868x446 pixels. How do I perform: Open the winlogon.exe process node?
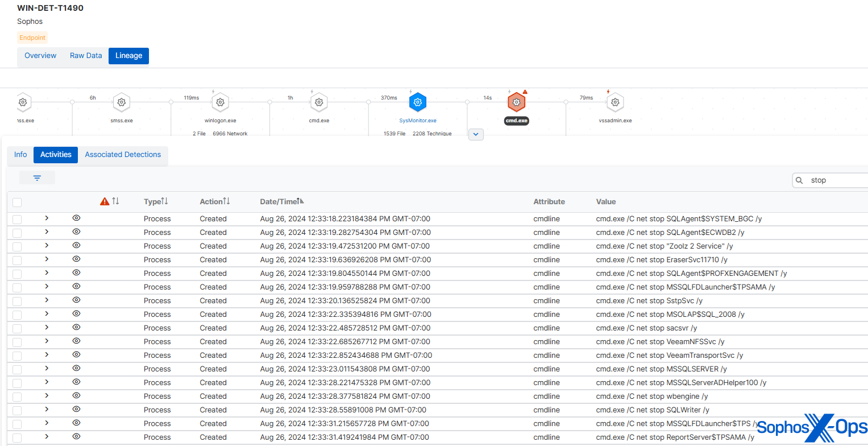220,102
